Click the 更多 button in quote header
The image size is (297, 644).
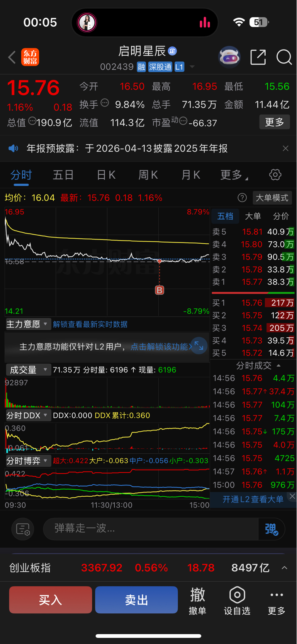(x=275, y=122)
